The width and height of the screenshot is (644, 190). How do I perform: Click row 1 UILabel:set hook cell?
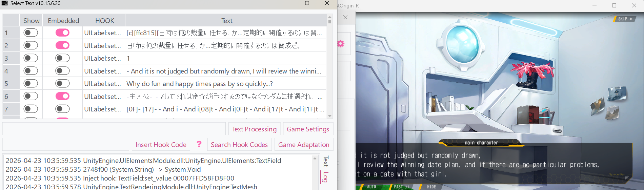click(x=104, y=33)
